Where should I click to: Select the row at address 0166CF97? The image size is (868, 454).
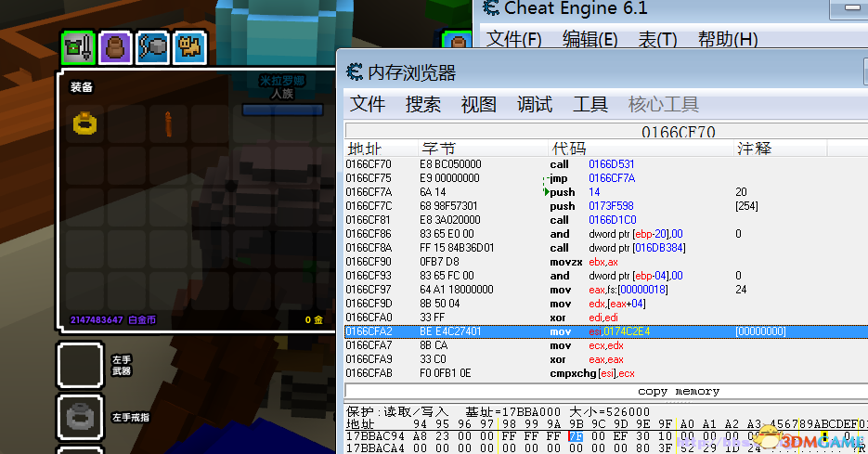click(606, 290)
